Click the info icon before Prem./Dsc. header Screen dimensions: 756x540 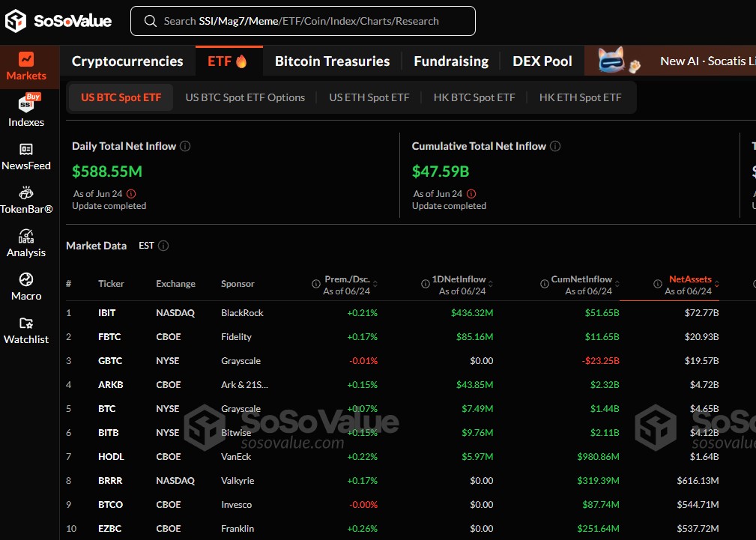click(315, 284)
